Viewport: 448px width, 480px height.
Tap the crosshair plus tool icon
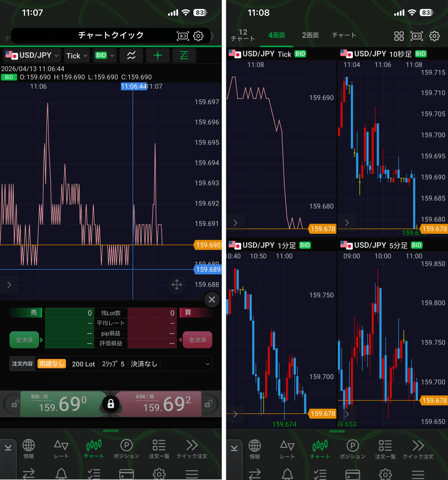point(158,56)
